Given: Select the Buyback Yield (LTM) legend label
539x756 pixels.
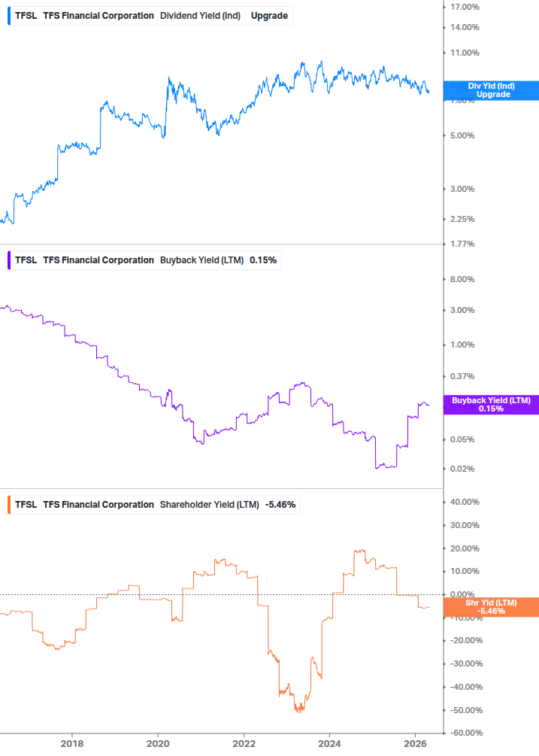Looking at the screenshot, I should [201, 260].
